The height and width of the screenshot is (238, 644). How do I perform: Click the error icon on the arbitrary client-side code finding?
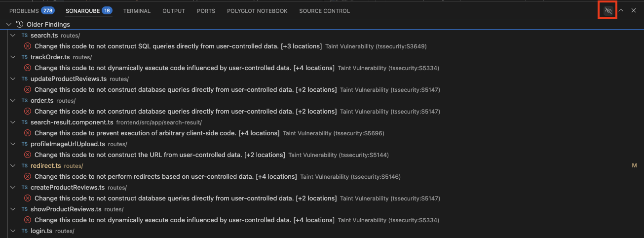pyautogui.click(x=28, y=133)
